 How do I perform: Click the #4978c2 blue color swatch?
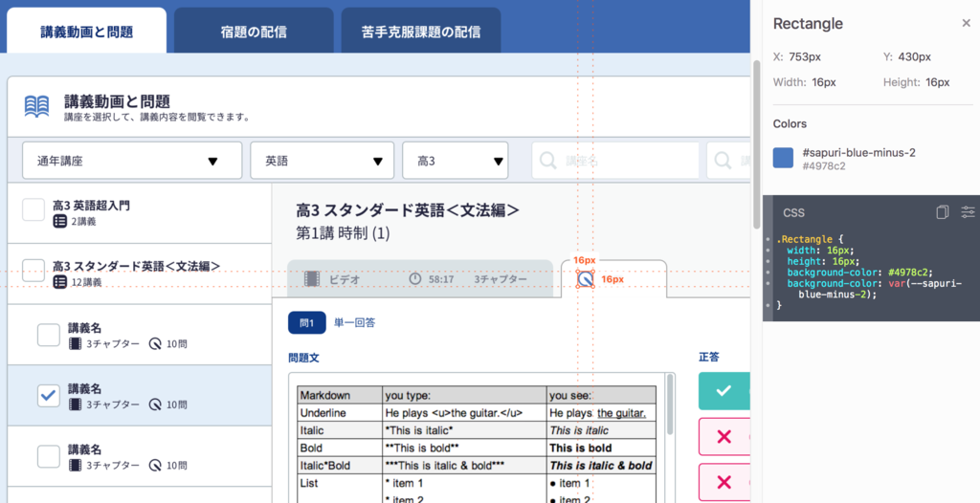click(x=783, y=158)
